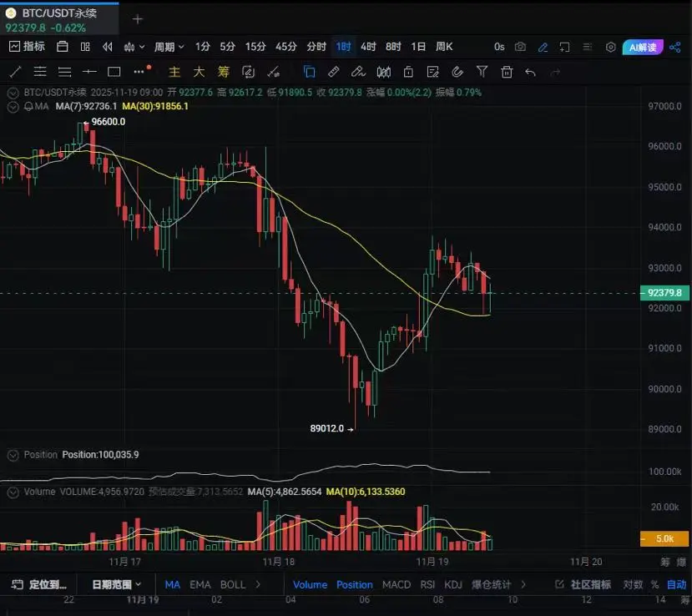The width and height of the screenshot is (692, 616).
Task: Expand more main indicators arrow after BOLL
Action: (x=258, y=584)
